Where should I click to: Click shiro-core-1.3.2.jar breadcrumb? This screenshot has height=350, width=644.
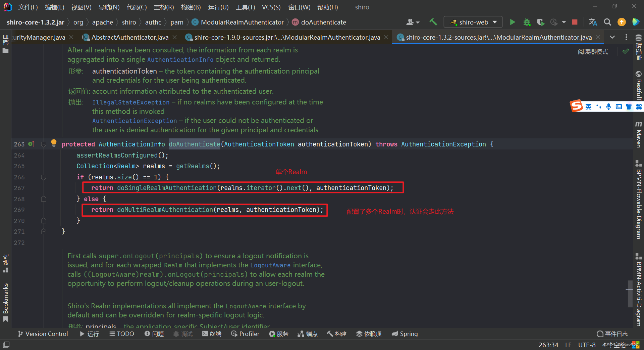click(x=36, y=22)
